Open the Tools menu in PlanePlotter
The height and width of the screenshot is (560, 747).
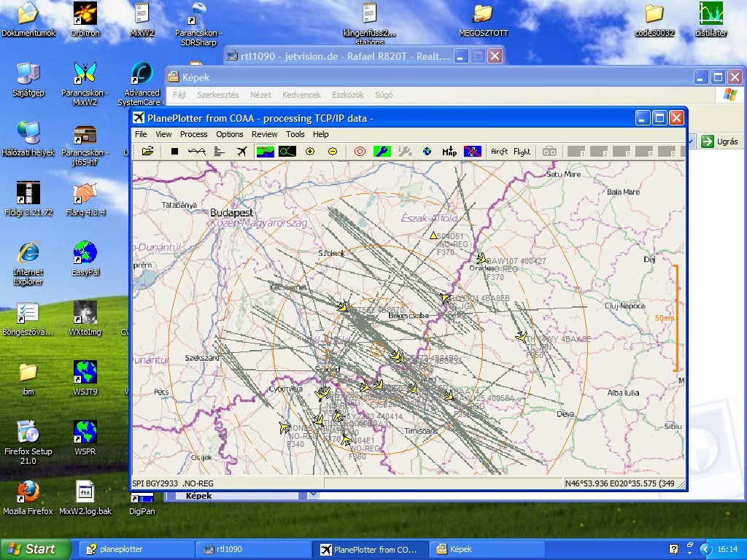pos(295,134)
